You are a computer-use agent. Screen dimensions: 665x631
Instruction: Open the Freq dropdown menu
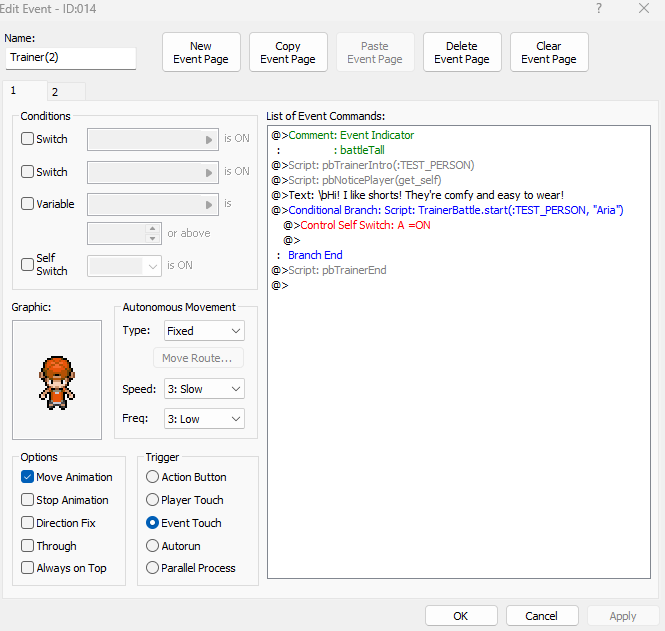(204, 419)
